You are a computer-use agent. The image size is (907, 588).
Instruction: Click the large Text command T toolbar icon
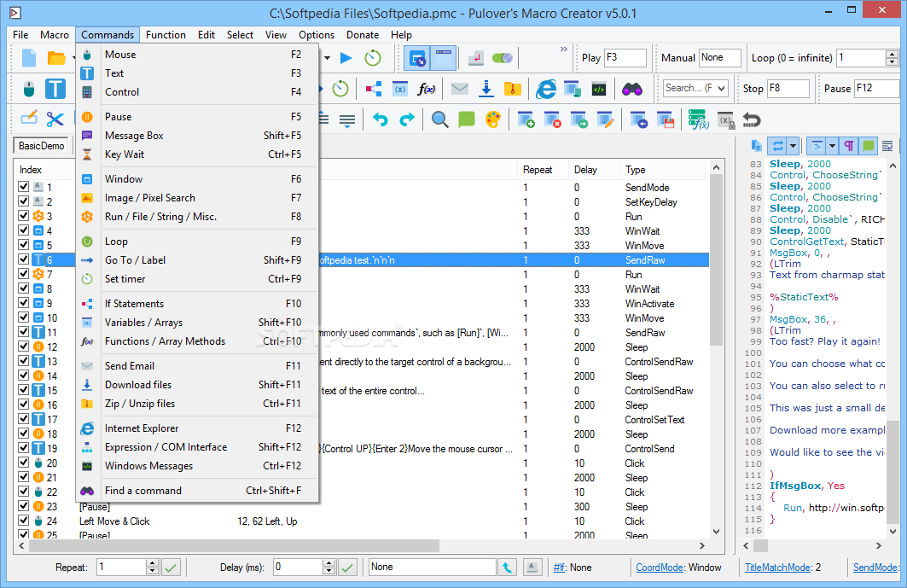[x=55, y=89]
